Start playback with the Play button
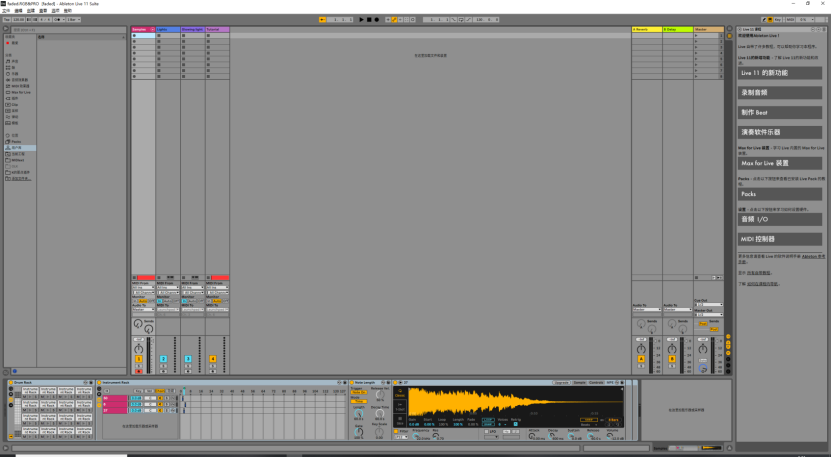The height and width of the screenshot is (457, 831). tap(361, 20)
